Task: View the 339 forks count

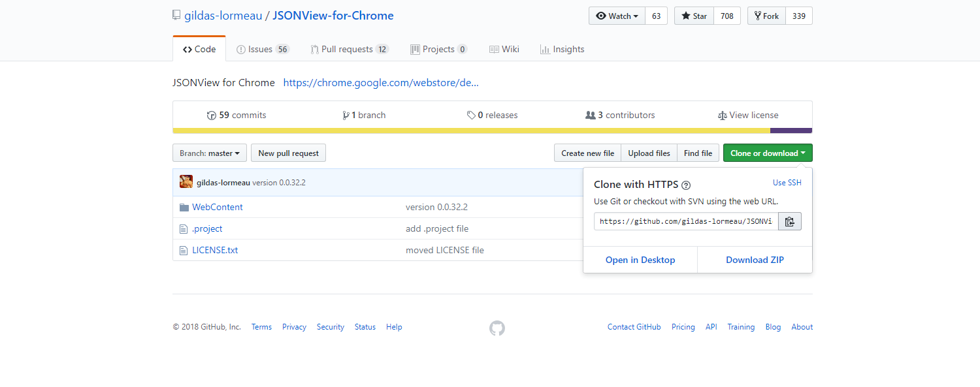Action: (799, 16)
